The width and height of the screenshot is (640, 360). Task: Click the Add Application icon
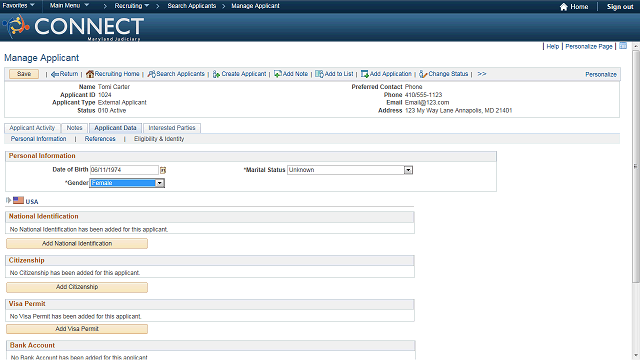[364, 74]
